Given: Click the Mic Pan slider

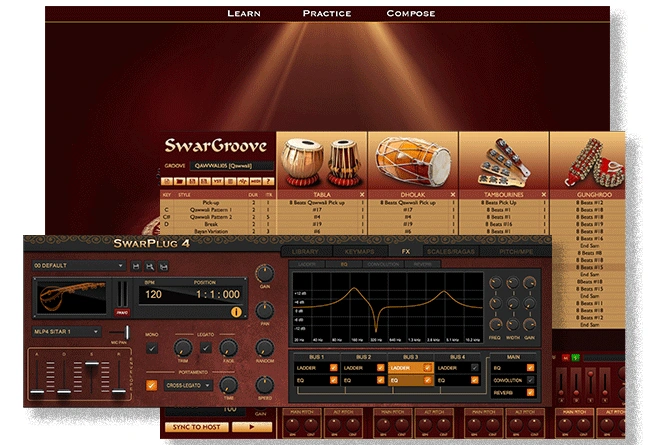Looking at the screenshot, I should 127,331.
